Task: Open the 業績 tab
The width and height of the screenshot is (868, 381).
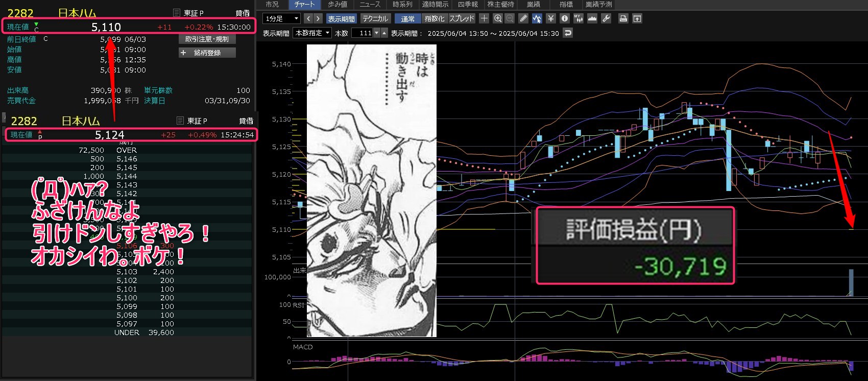Action: pos(534,5)
